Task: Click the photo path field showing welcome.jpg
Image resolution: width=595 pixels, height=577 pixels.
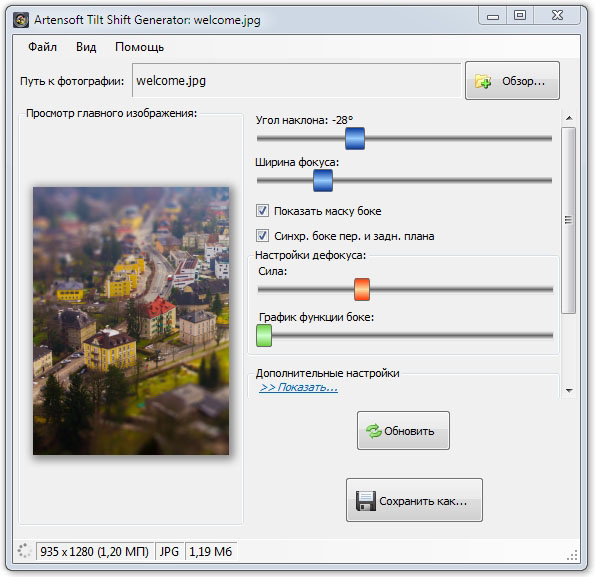Action: pos(296,80)
